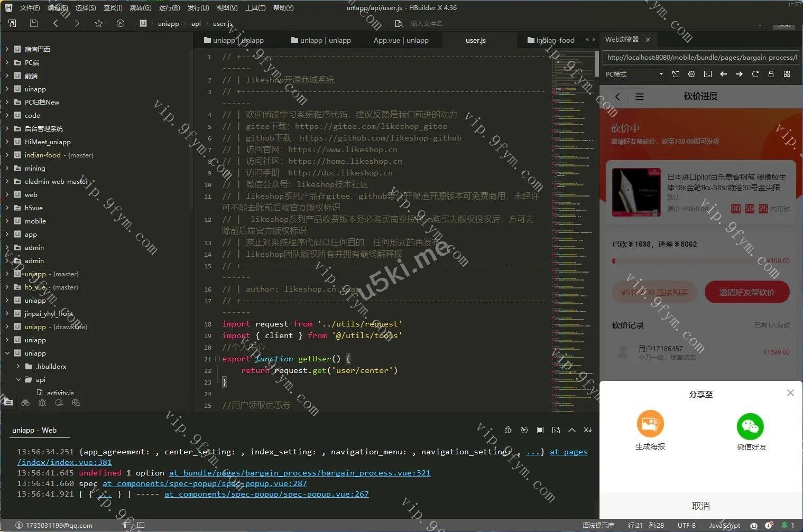Open browser devtools console icon
Viewport: 803px width, 532px height.
(707, 74)
